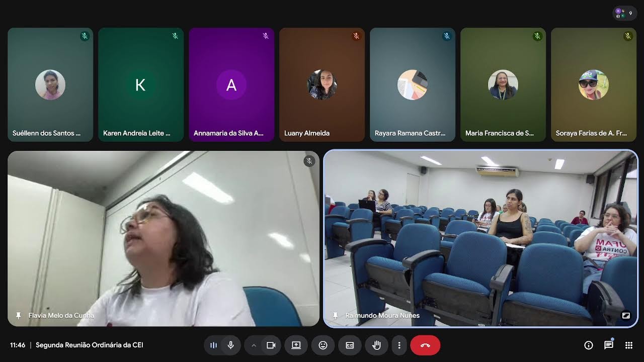Click muted mic icon on Annamaria's tile

click(x=266, y=36)
